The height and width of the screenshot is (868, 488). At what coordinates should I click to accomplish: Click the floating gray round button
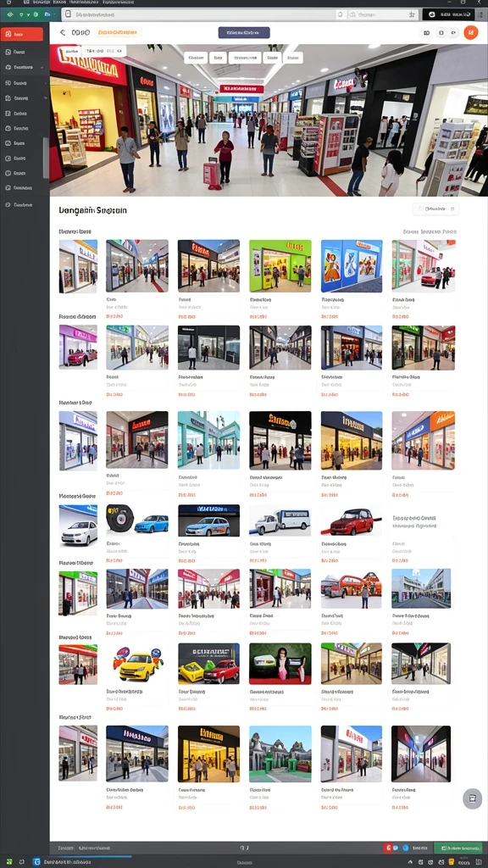(x=472, y=798)
